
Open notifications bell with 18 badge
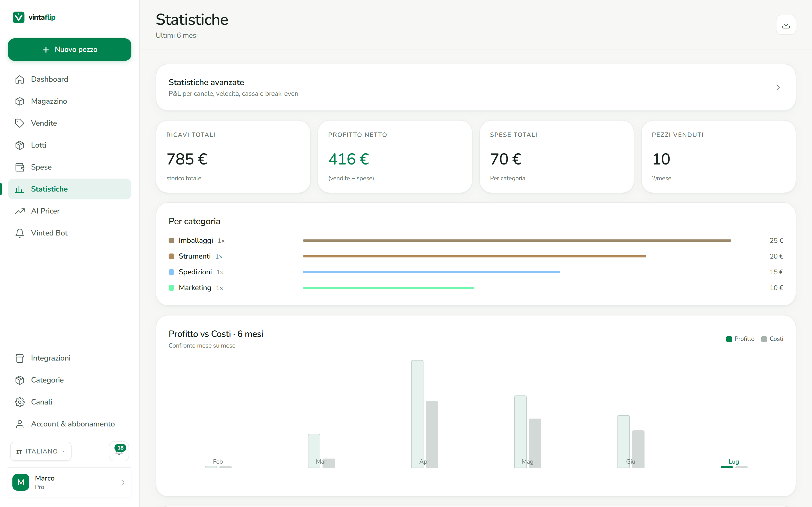click(119, 451)
